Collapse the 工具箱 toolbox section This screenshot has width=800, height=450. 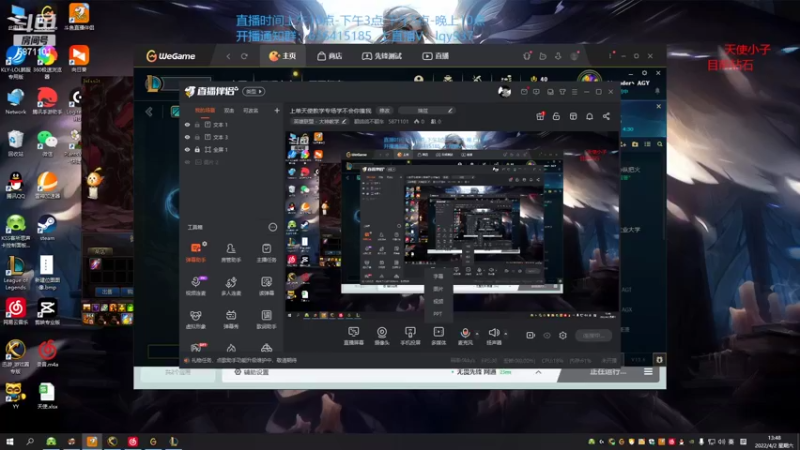point(273,227)
